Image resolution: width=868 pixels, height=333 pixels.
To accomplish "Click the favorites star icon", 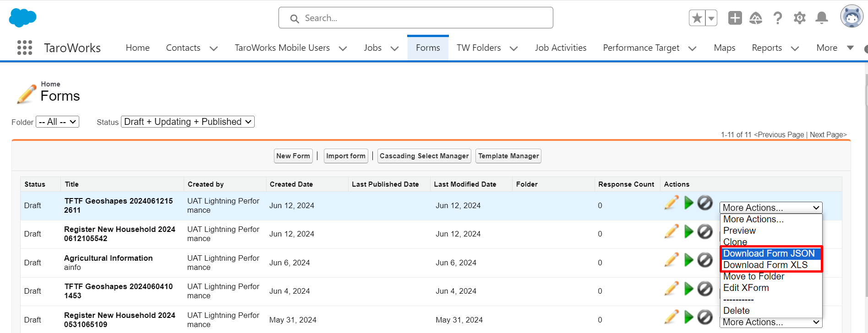I will (x=697, y=18).
